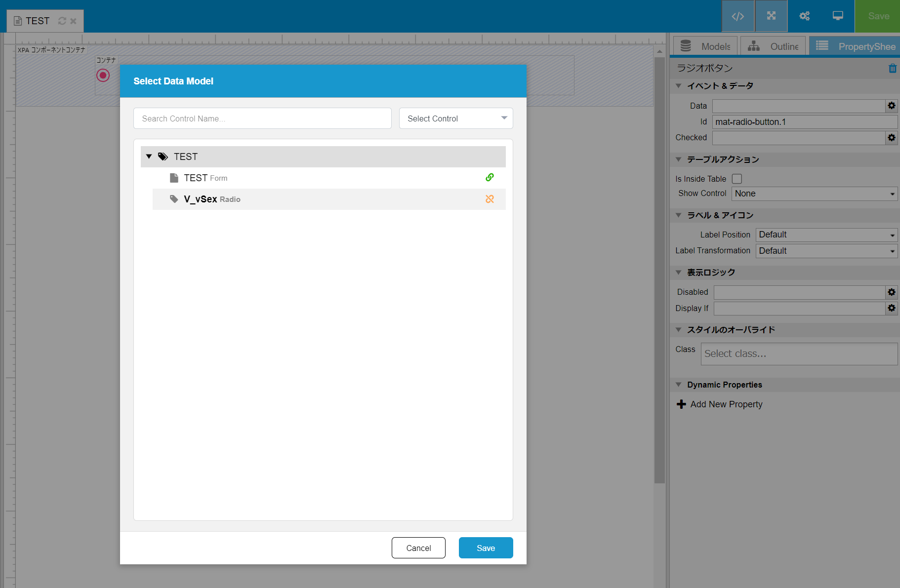Click the green link icon on TEST Form
The image size is (900, 588).
tap(490, 177)
